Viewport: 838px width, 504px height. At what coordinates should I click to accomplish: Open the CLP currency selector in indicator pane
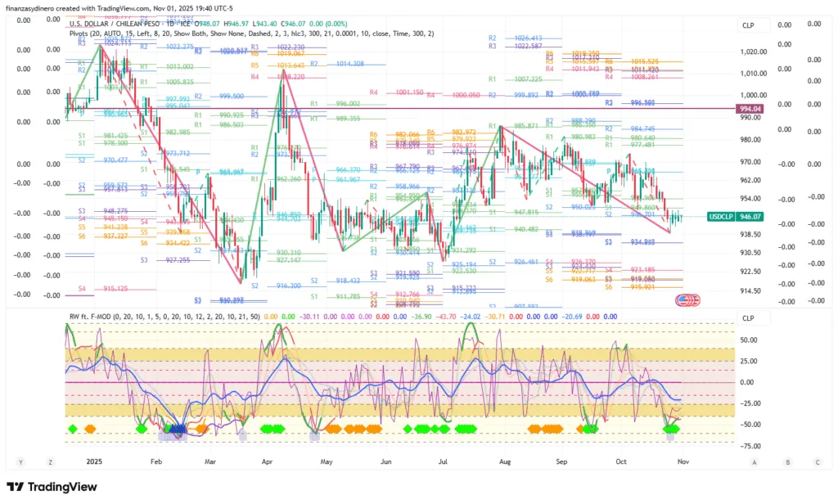tap(748, 317)
